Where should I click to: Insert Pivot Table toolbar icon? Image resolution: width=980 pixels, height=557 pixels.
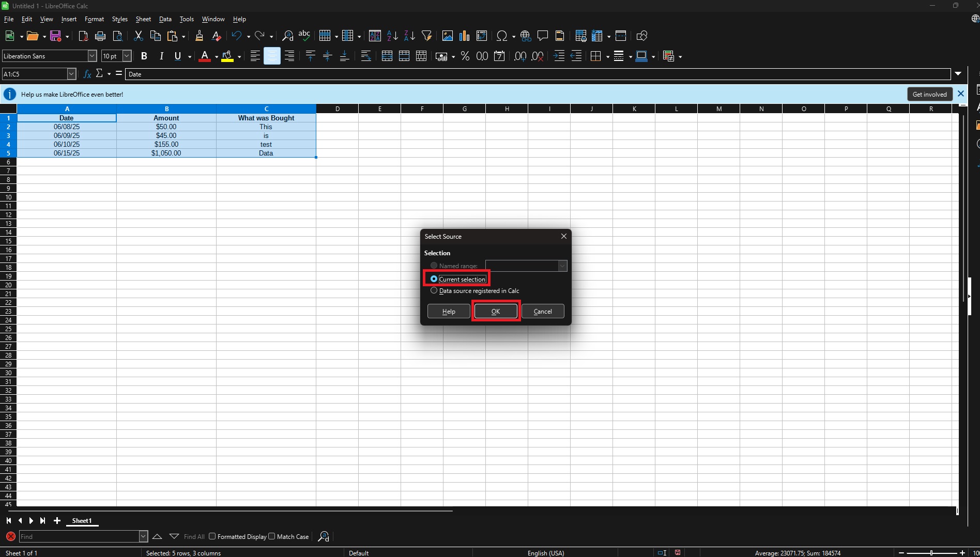[x=482, y=36]
